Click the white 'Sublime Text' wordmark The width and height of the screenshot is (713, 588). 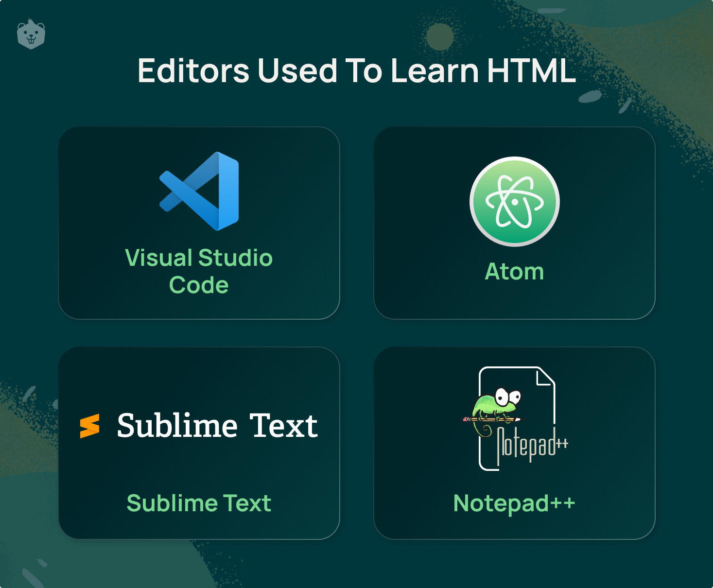point(217,426)
